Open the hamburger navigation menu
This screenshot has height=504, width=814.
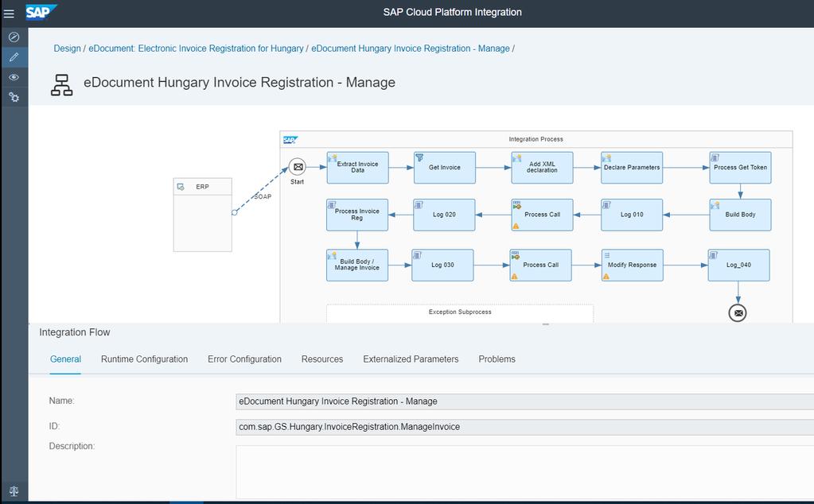(9, 14)
